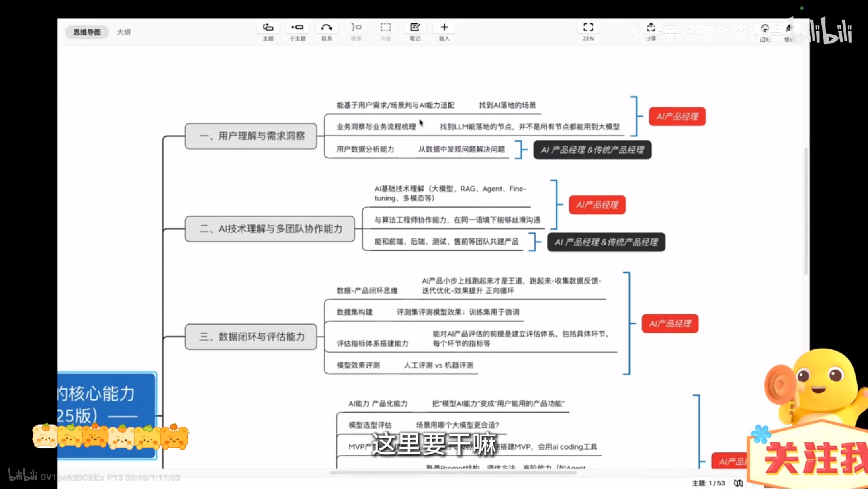Open the sticker icon panel at top right
The height and width of the screenshot is (489, 868).
(765, 29)
